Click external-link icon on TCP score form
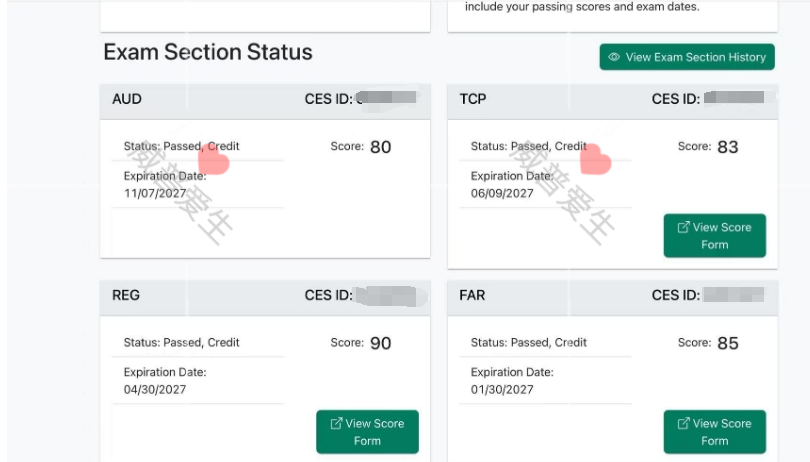 [x=683, y=227]
